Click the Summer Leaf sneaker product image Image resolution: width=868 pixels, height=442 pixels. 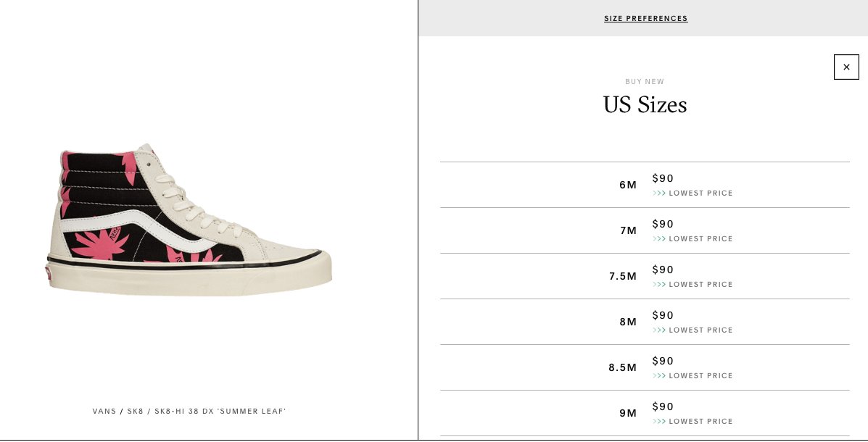[189, 220]
